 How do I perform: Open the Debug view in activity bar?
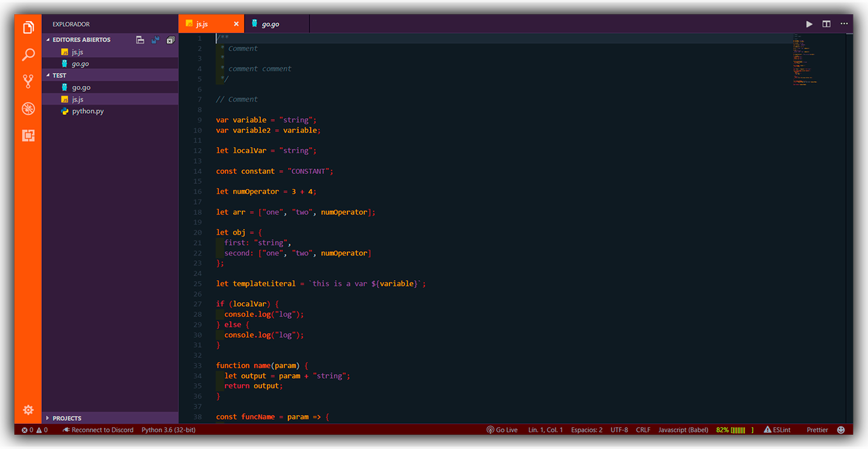(x=28, y=109)
